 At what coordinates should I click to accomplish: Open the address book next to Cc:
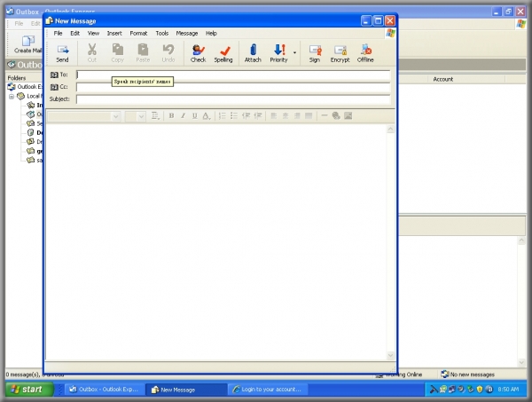(x=59, y=87)
